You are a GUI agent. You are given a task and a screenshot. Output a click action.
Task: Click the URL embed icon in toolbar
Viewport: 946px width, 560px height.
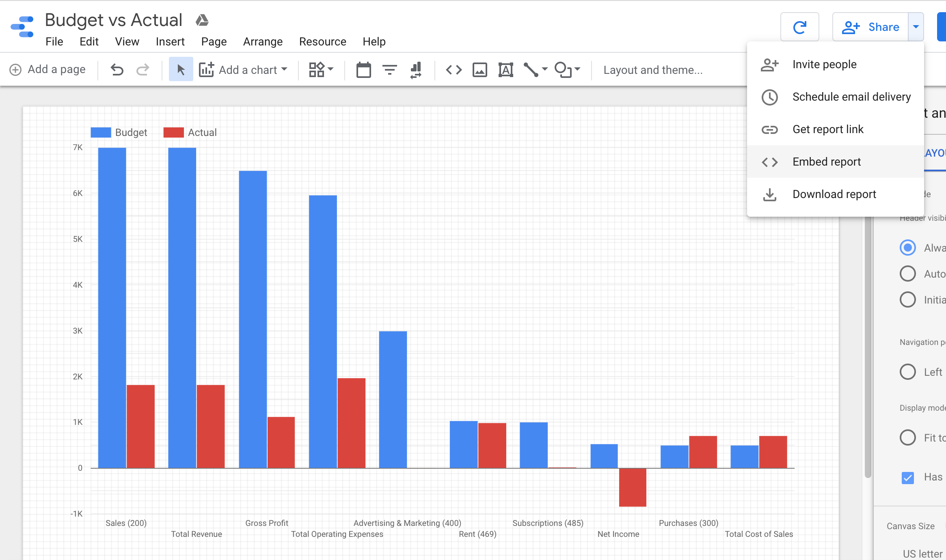point(454,70)
